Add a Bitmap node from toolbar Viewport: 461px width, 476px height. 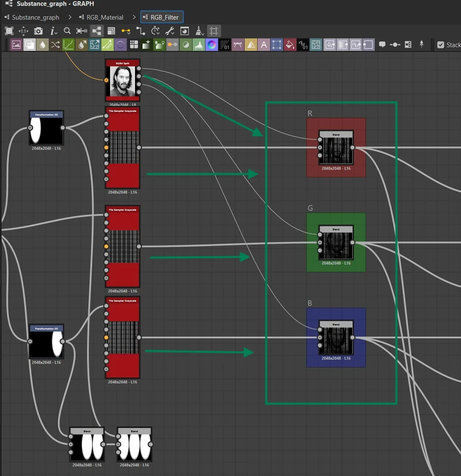pyautogui.click(x=16, y=45)
